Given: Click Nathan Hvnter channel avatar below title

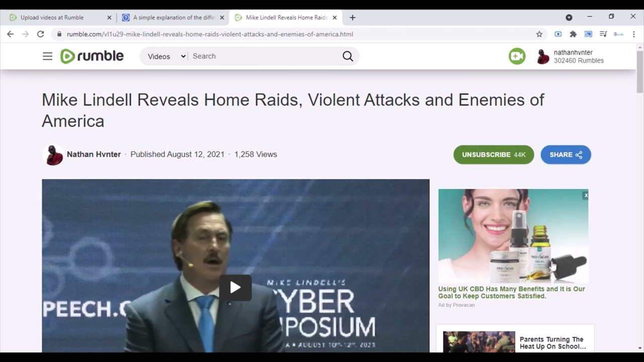Looking at the screenshot, I should (53, 155).
